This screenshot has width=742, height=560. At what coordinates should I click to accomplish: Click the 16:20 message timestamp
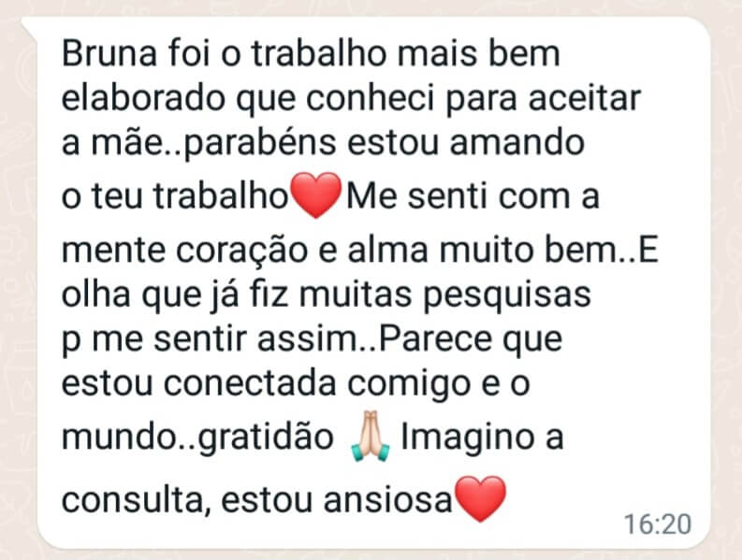[x=658, y=524]
